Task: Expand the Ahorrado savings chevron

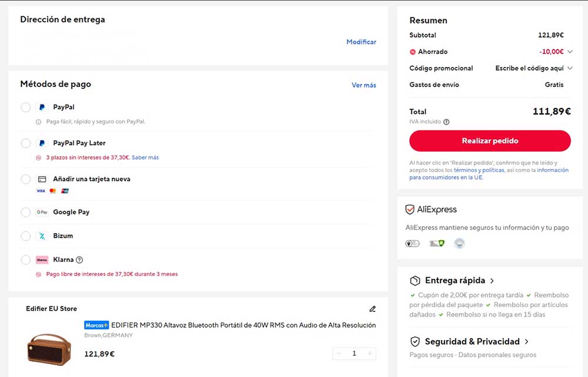Action: [570, 52]
